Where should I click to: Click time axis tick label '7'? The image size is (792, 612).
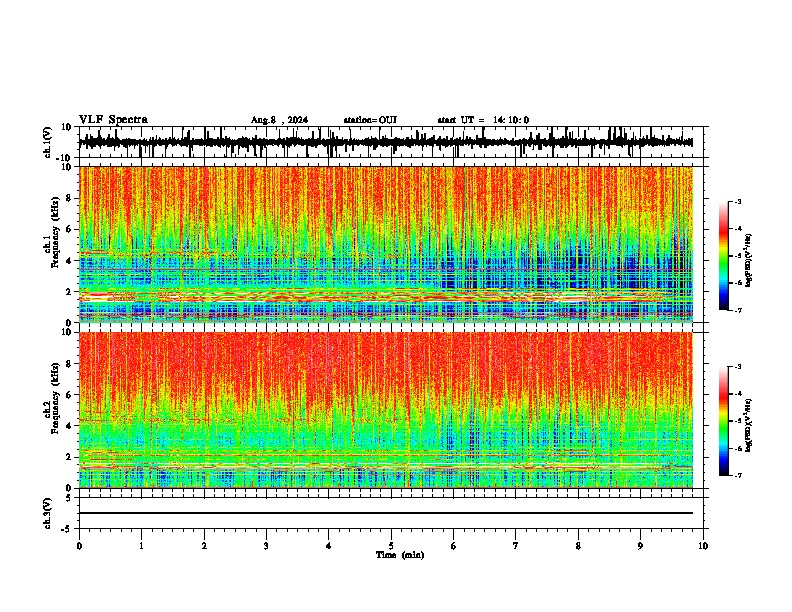click(516, 546)
